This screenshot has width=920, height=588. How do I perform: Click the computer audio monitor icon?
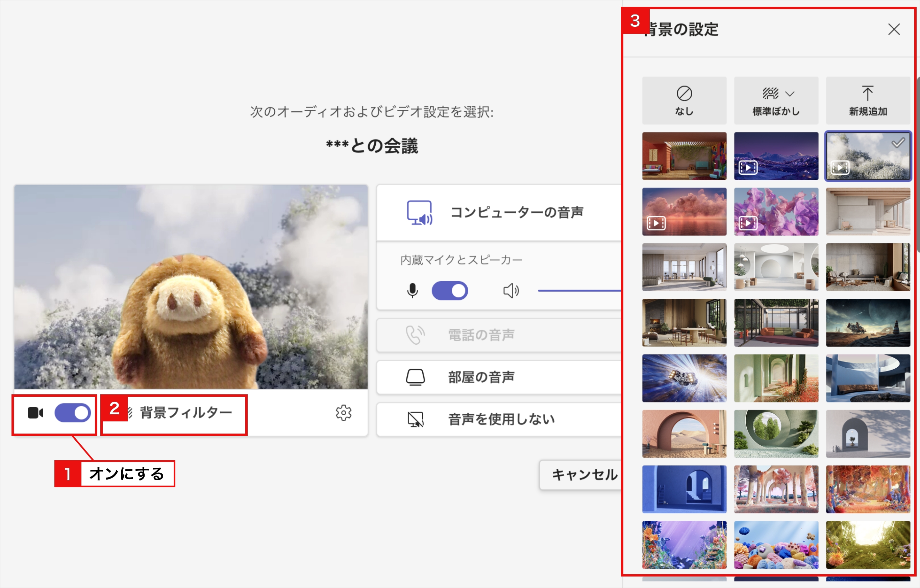pos(420,213)
